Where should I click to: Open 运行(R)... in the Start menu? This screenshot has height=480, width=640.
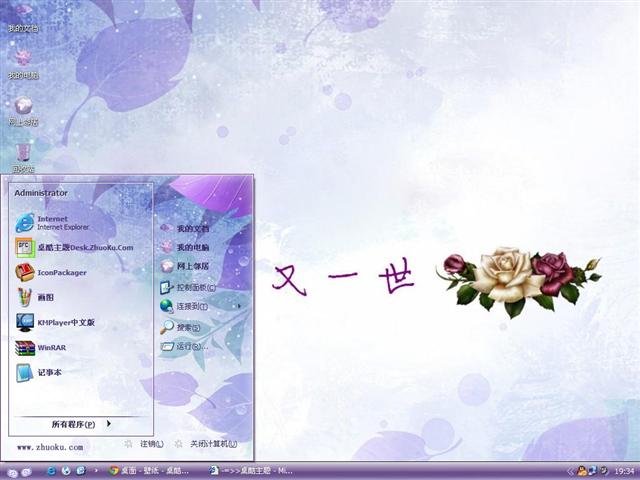[184, 347]
